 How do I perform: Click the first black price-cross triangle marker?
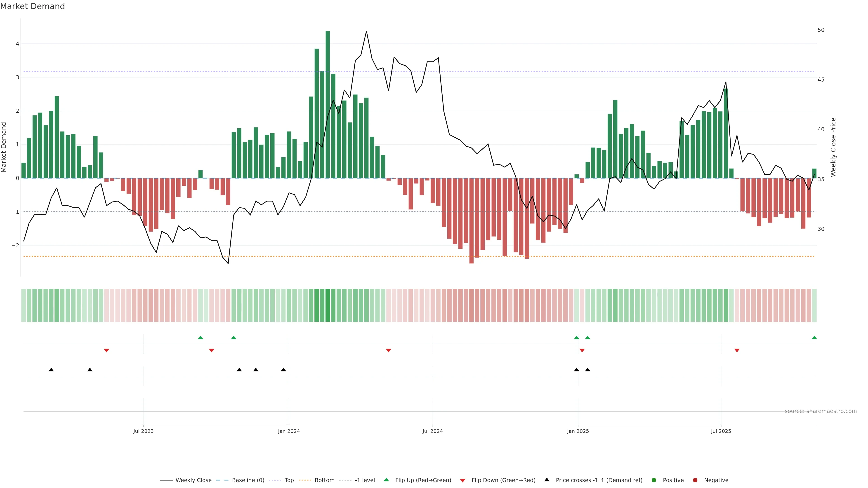coord(51,370)
